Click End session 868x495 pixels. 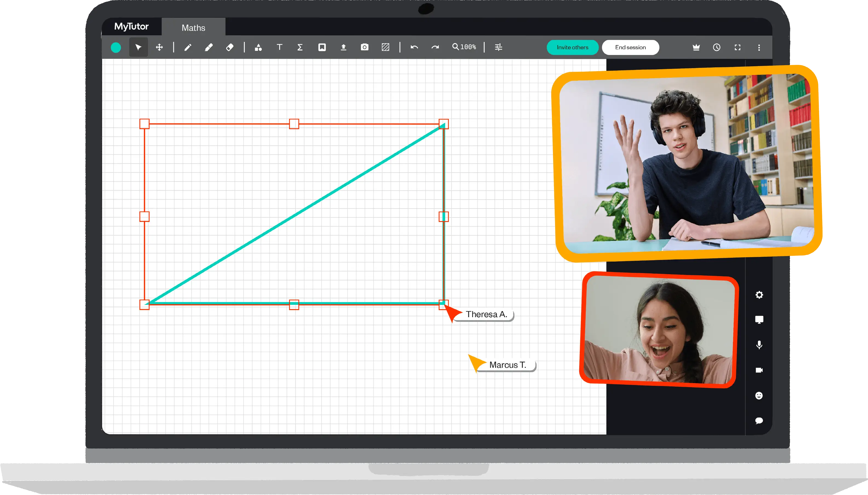point(630,47)
